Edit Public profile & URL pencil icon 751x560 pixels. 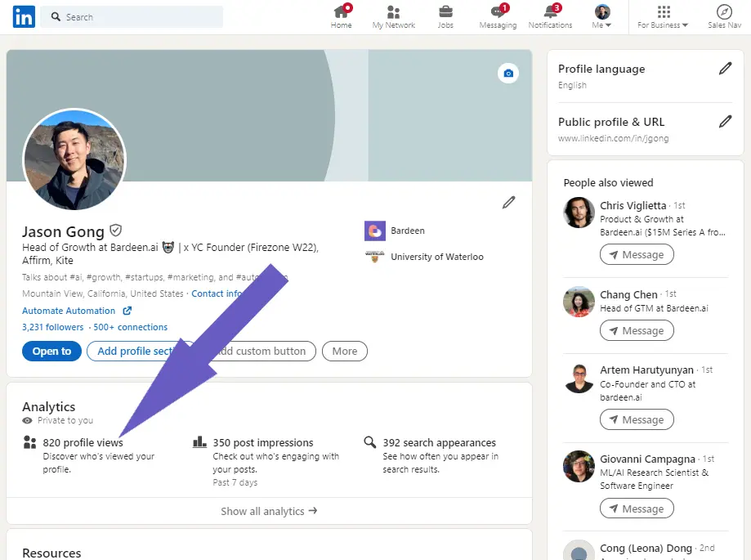click(x=725, y=122)
